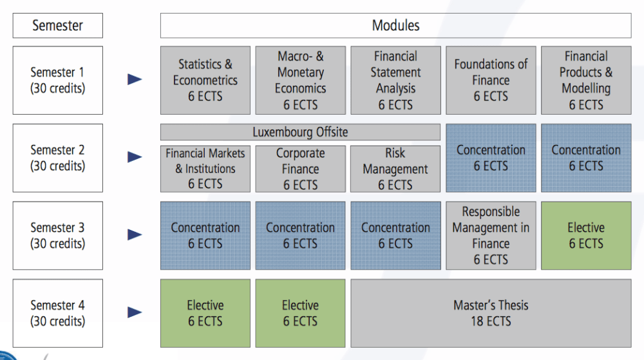
Task: Click the Luxembourg Offsite bar
Action: point(300,133)
